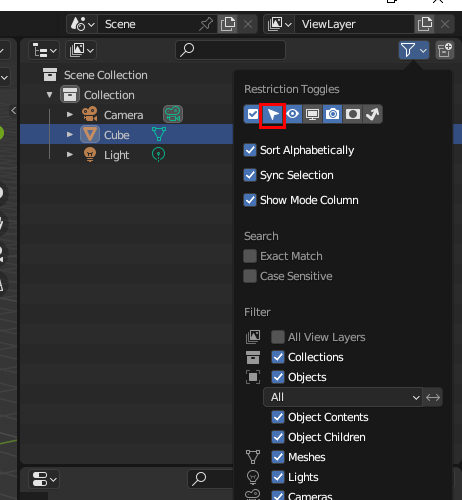Click the Add View Layer copy icon

click(x=424, y=24)
